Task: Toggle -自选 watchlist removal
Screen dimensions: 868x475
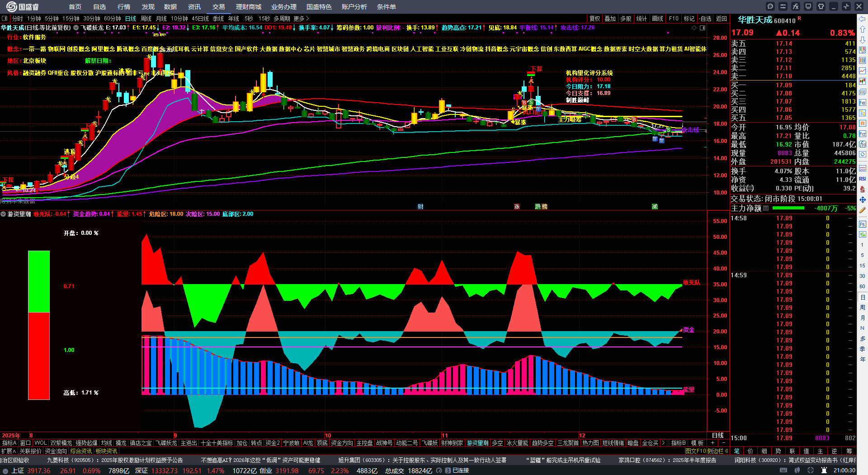Action: pos(705,19)
